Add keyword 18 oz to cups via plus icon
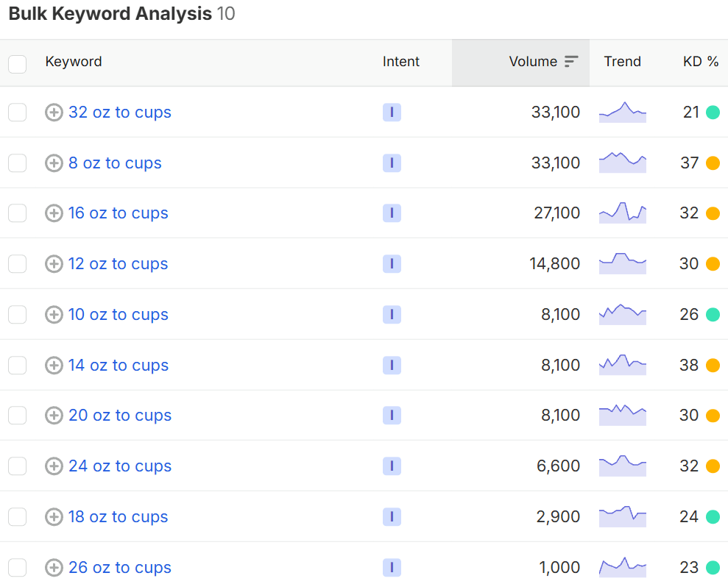728x584 pixels. point(54,517)
